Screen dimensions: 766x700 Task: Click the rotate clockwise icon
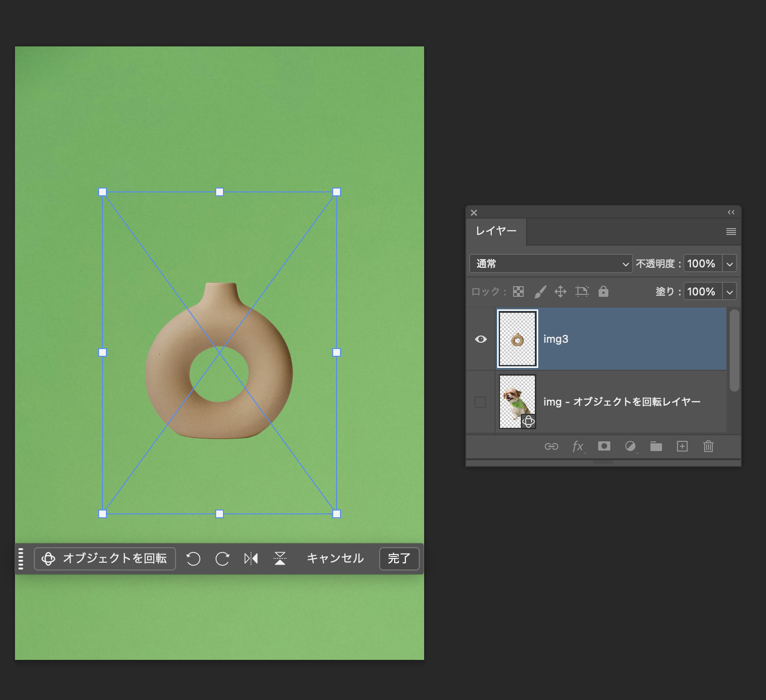[x=222, y=559]
